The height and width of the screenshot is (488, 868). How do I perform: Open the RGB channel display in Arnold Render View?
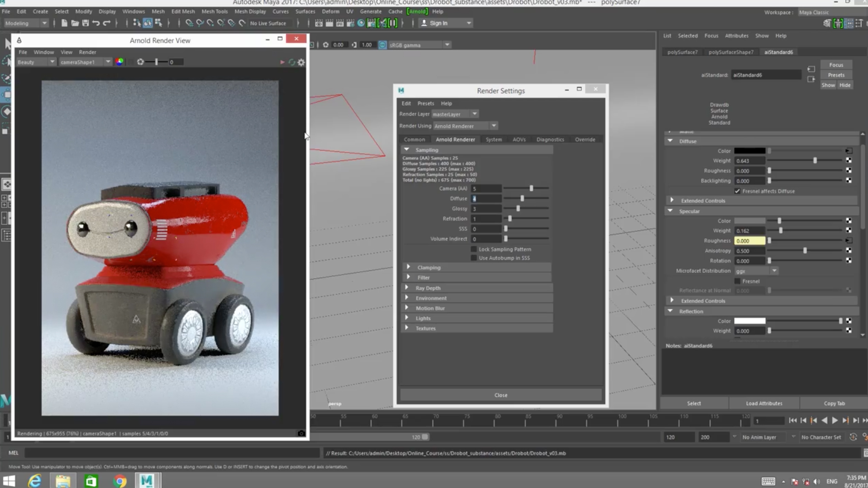[x=119, y=62]
